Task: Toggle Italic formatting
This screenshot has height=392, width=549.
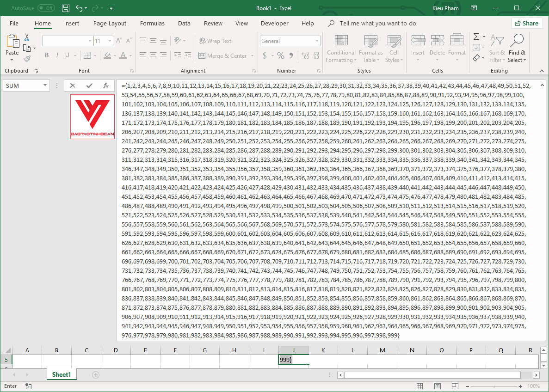Action: (57, 55)
